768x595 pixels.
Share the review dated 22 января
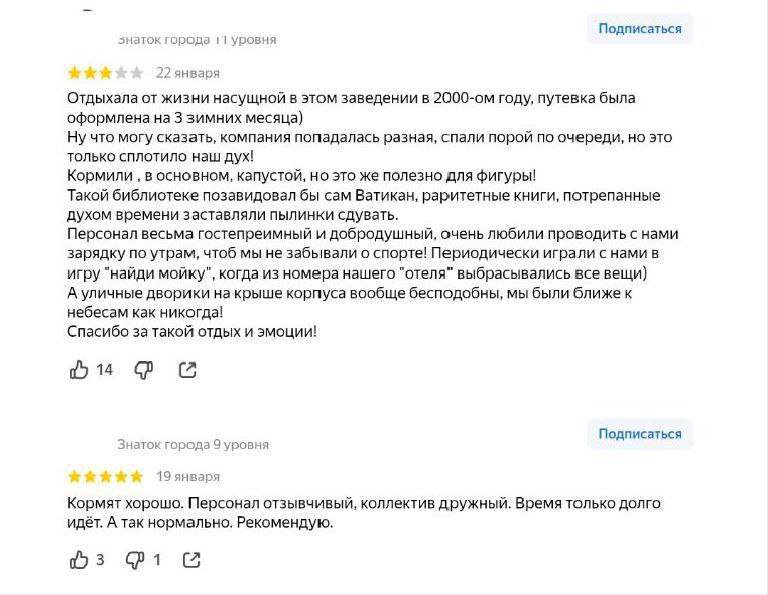pyautogui.click(x=187, y=370)
